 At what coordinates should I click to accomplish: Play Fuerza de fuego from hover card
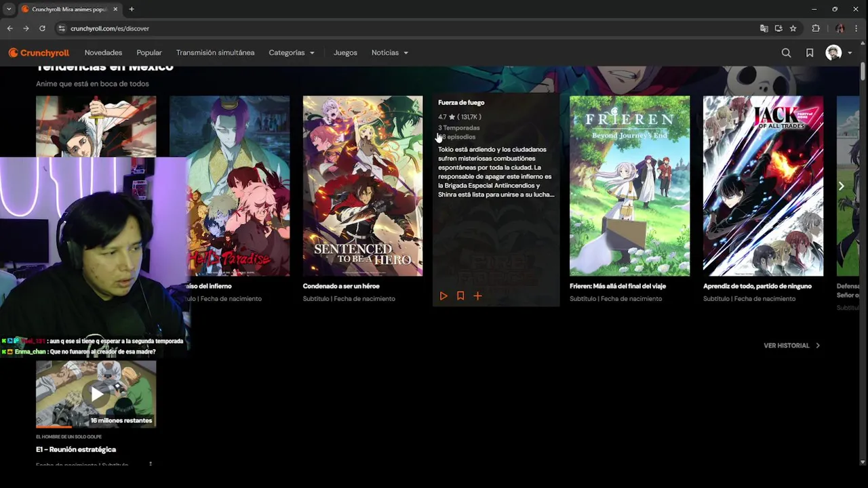pyautogui.click(x=443, y=296)
